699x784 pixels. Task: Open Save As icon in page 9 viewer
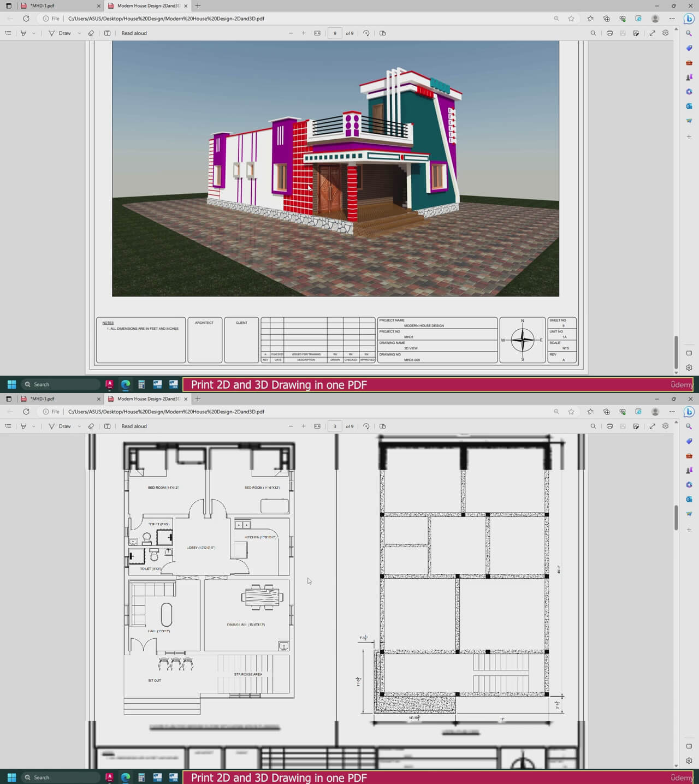pyautogui.click(x=636, y=33)
